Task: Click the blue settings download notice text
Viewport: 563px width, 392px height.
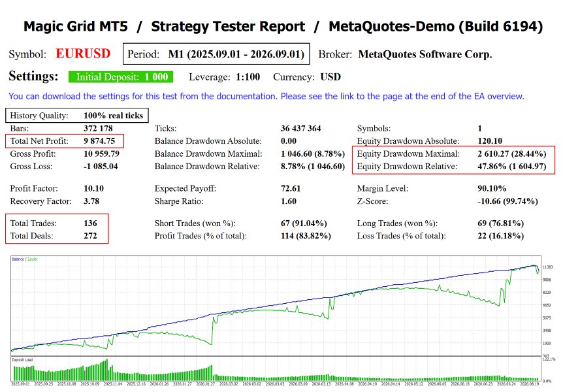Action: pyautogui.click(x=266, y=96)
